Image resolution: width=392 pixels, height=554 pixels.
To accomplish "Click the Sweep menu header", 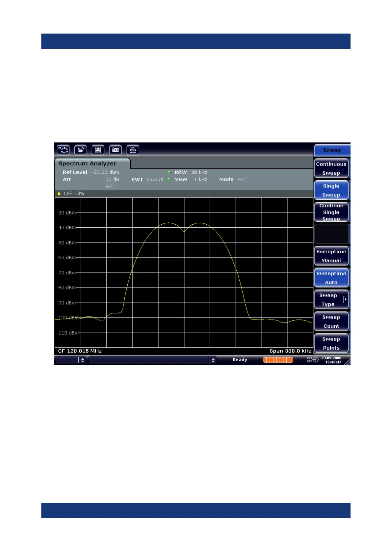I will (x=332, y=150).
